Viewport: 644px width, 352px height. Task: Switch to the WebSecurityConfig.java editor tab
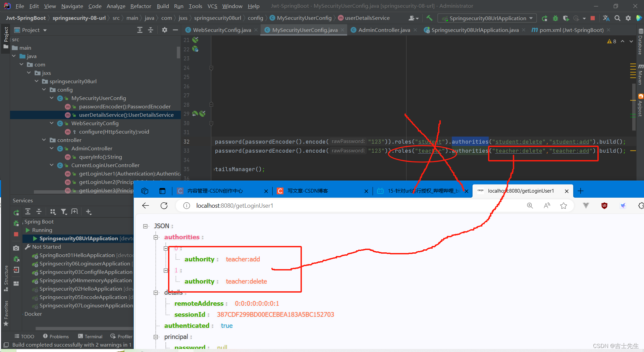tap(222, 30)
